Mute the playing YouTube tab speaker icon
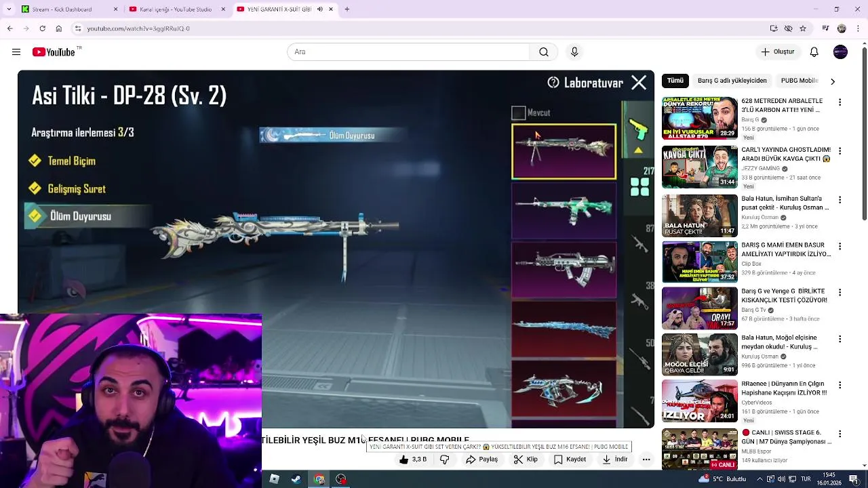This screenshot has width=868, height=488. tap(320, 9)
